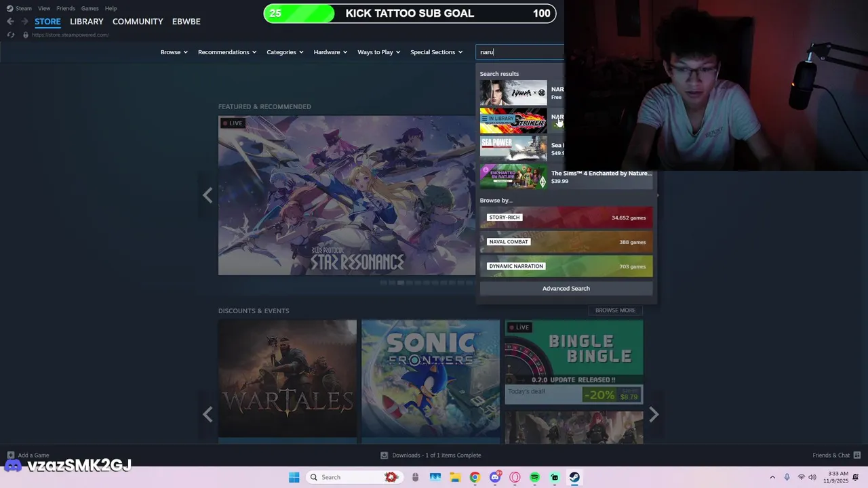Viewport: 868px width, 488px height.
Task: Click the next arrow of Discounts & Events
Action: pyautogui.click(x=654, y=414)
